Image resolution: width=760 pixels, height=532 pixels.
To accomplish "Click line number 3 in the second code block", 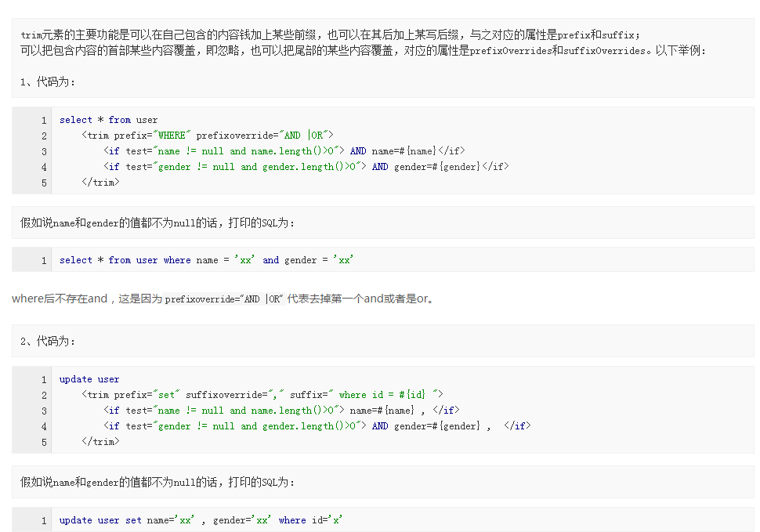I will pos(43,410).
